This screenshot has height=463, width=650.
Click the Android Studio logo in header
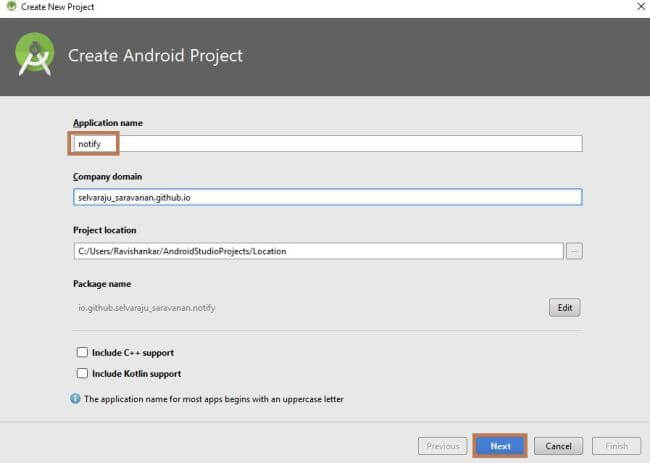point(35,55)
